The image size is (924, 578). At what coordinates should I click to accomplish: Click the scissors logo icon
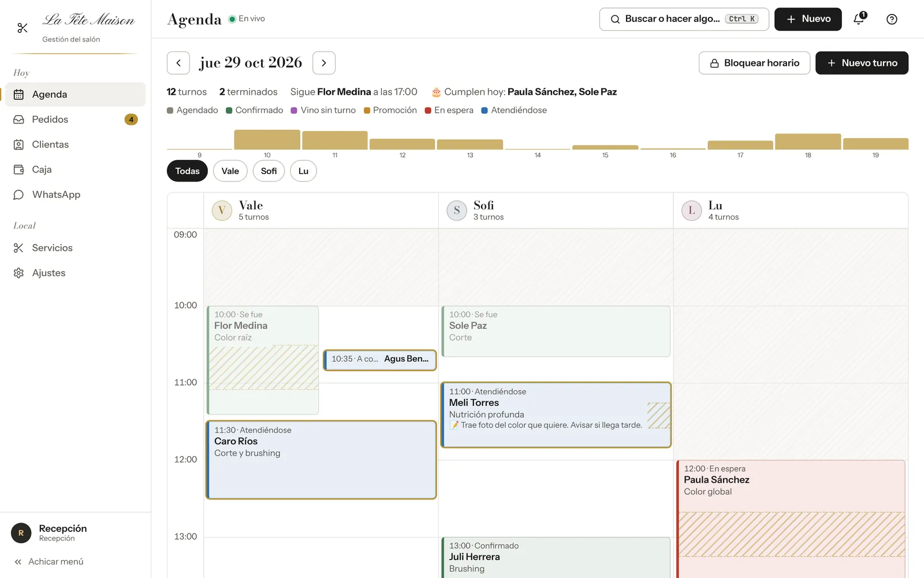tap(23, 28)
